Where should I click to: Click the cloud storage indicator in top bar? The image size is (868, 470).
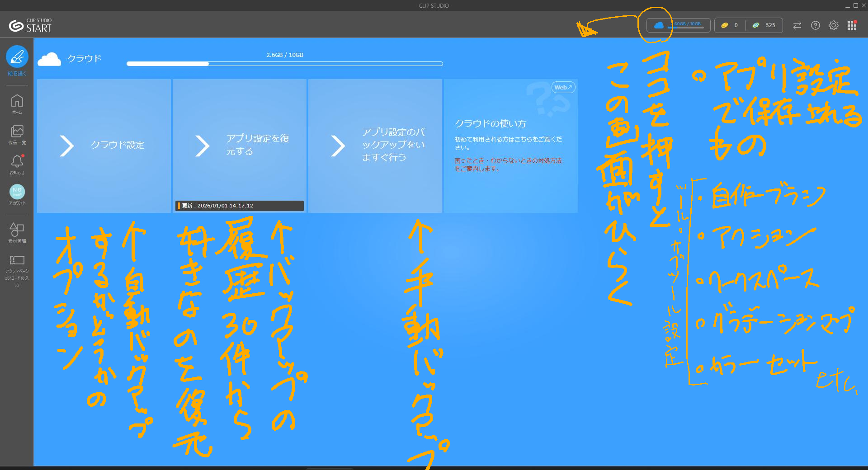pyautogui.click(x=678, y=25)
